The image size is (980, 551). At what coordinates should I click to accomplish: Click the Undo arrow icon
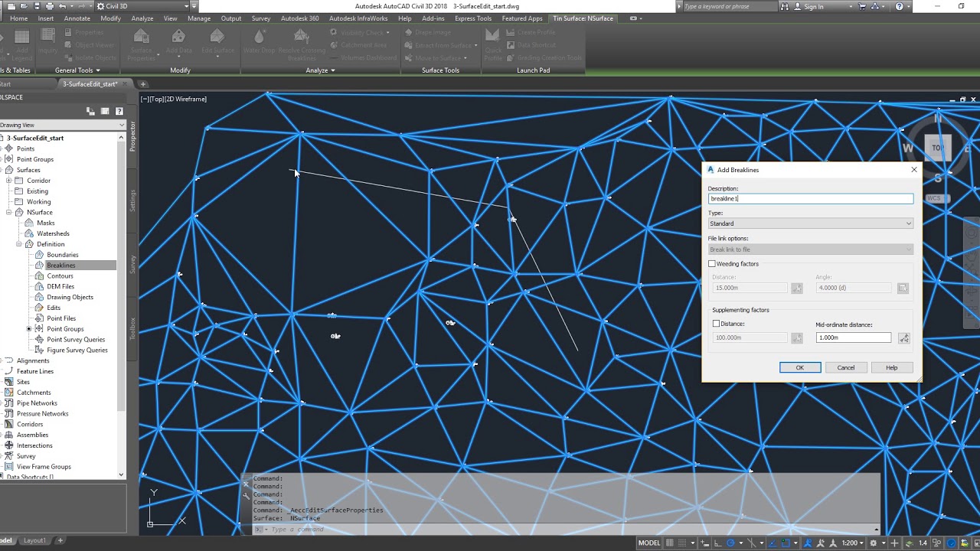[x=63, y=6]
